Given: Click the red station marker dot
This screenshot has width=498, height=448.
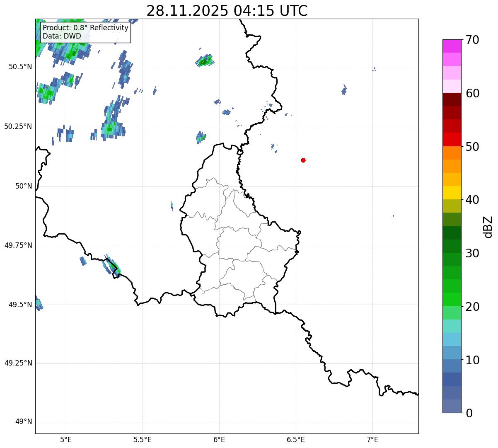Looking at the screenshot, I should coord(303,160).
